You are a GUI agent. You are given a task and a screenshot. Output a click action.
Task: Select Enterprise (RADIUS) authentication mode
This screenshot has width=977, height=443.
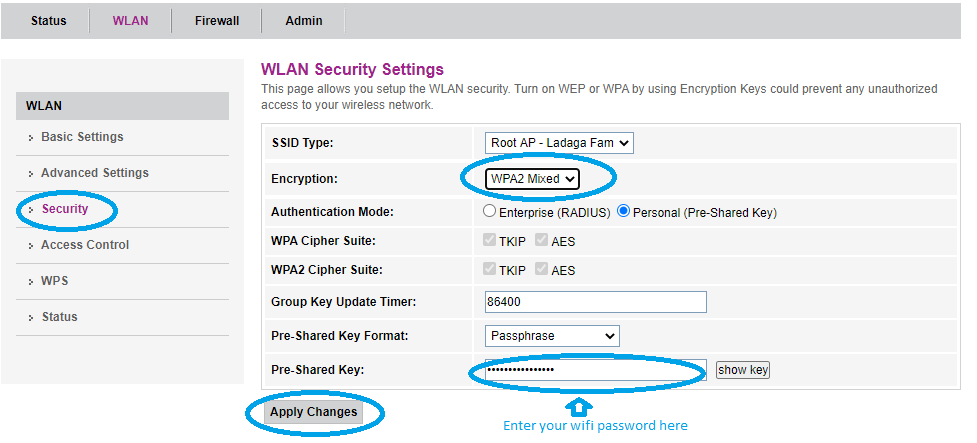click(x=489, y=211)
